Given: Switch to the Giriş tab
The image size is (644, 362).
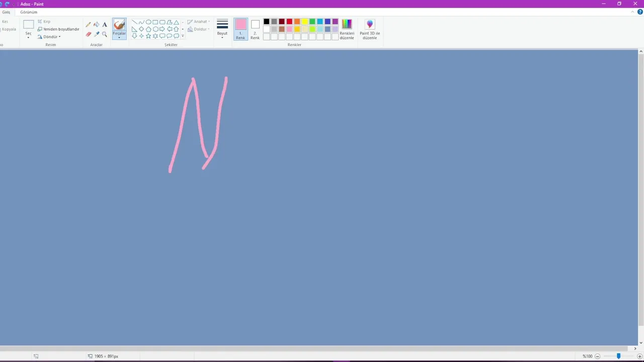Looking at the screenshot, I should coord(6,12).
